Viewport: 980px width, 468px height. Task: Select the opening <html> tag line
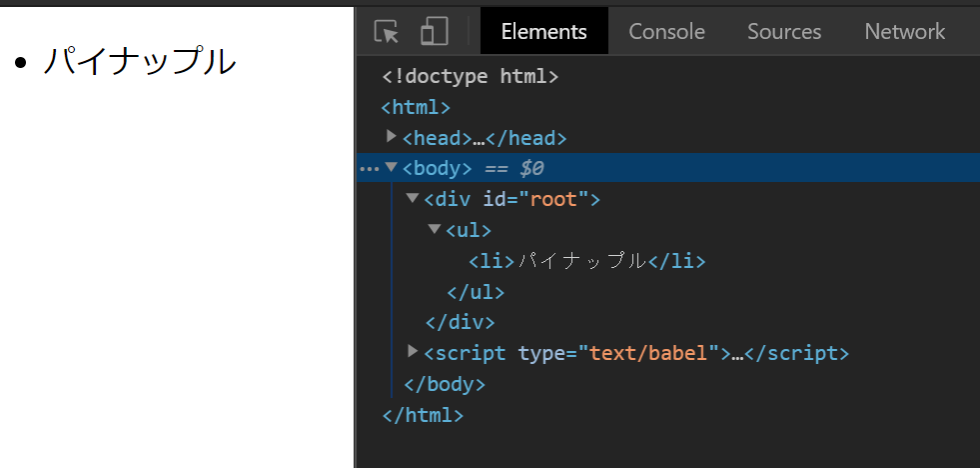416,108
